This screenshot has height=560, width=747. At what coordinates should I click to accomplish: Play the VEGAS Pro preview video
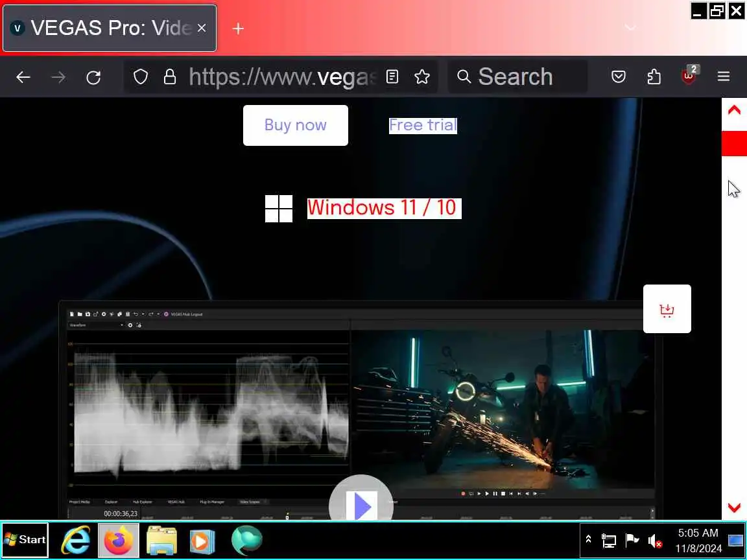(362, 505)
